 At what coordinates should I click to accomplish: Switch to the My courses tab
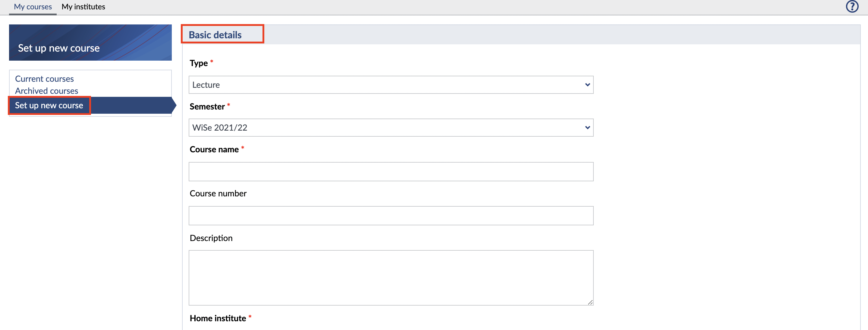tap(33, 7)
